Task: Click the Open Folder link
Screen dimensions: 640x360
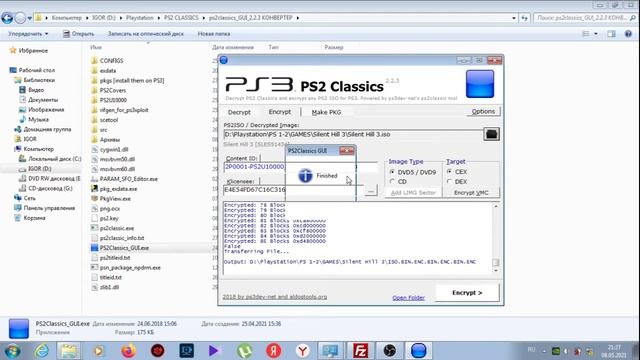Action: pyautogui.click(x=408, y=298)
